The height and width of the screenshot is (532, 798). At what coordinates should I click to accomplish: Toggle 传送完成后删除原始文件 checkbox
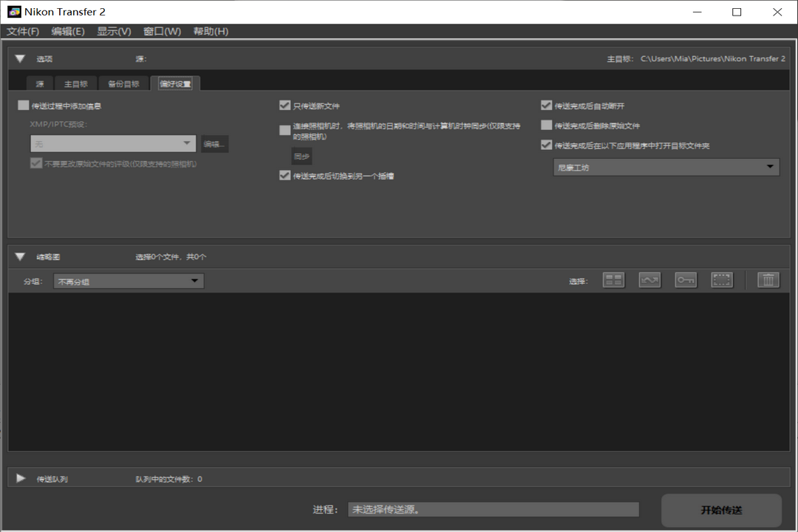click(x=547, y=126)
